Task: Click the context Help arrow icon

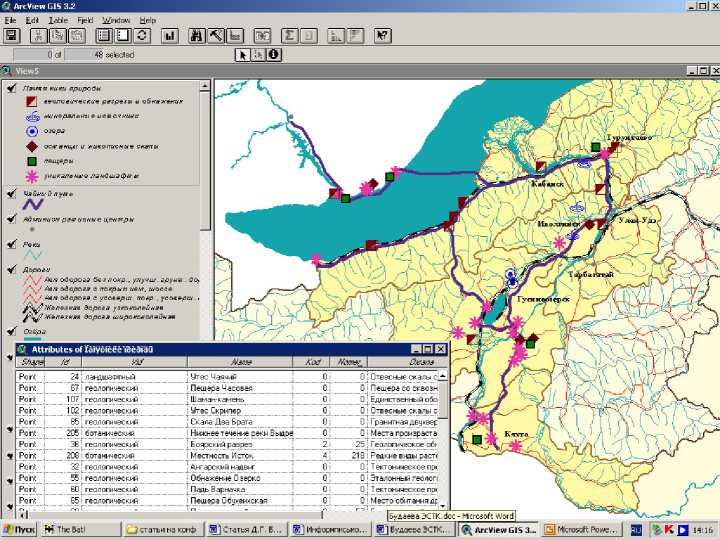Action: (382, 35)
